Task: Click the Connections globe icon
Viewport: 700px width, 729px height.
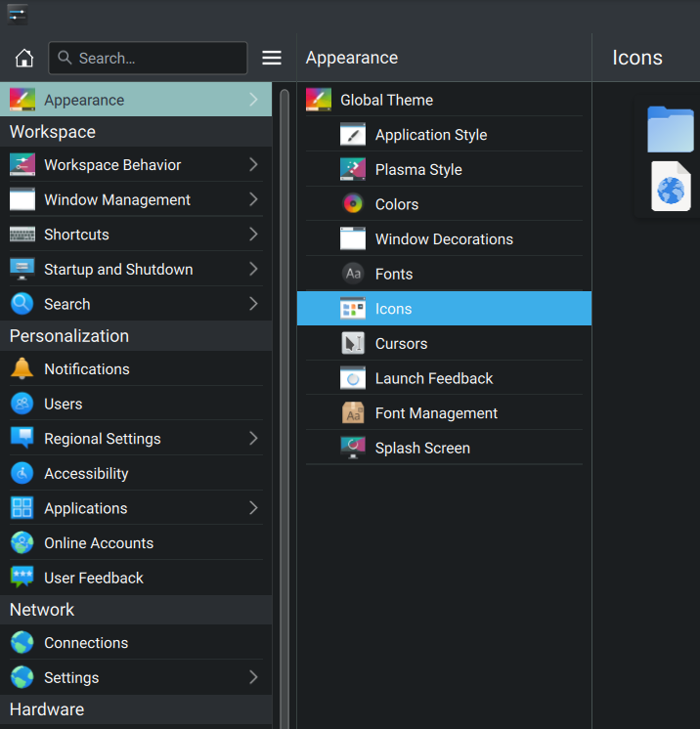Action: pyautogui.click(x=22, y=643)
